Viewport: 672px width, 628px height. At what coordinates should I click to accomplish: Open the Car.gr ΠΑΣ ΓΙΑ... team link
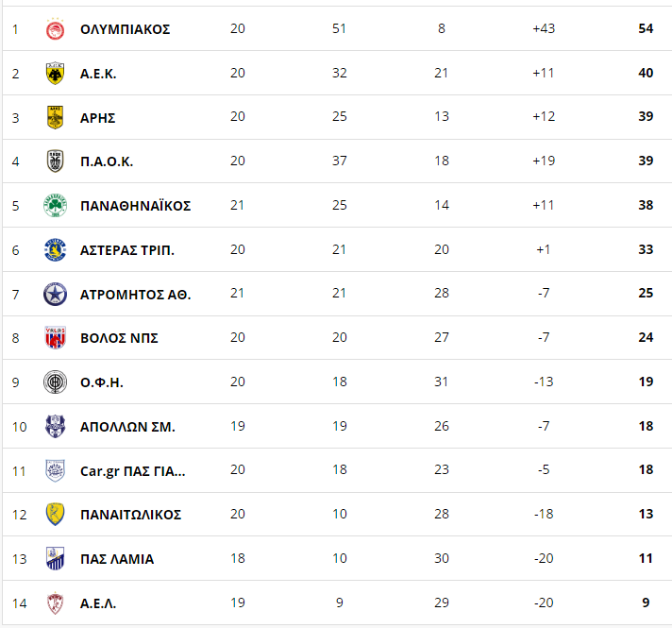tap(133, 471)
